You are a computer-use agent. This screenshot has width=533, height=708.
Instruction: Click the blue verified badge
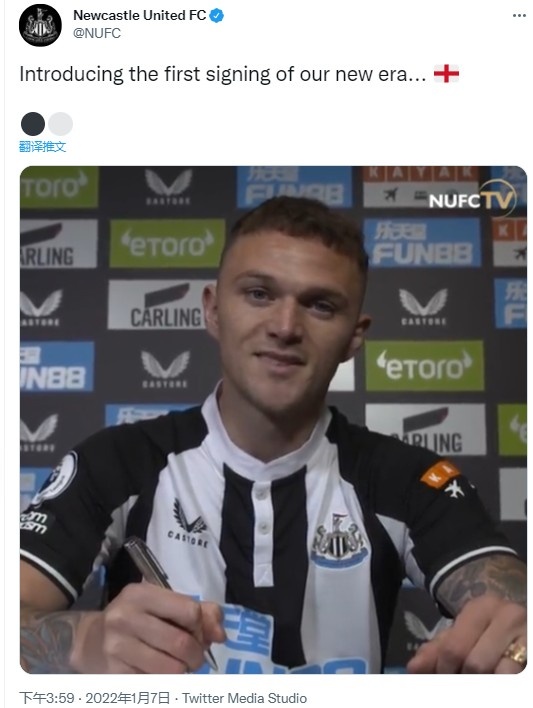pos(217,16)
